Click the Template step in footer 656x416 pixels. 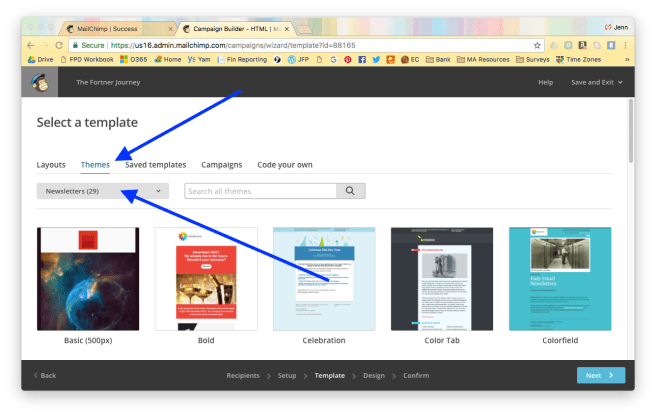[x=330, y=375]
